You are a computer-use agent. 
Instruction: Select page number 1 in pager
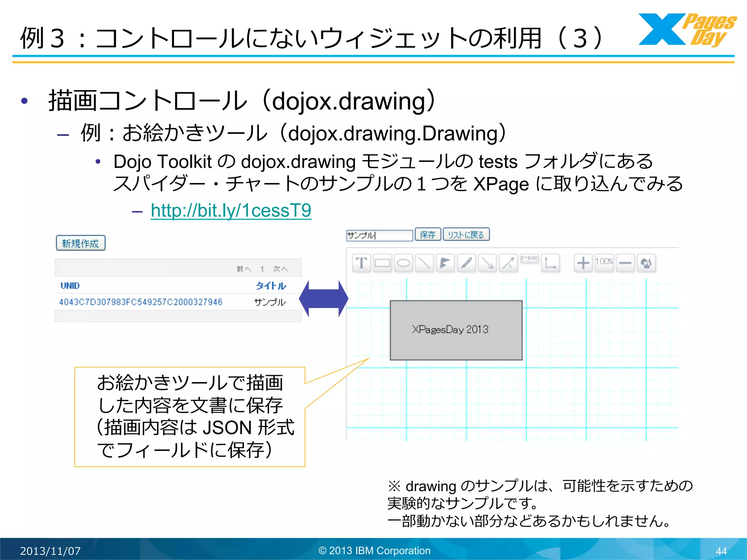tap(262, 269)
